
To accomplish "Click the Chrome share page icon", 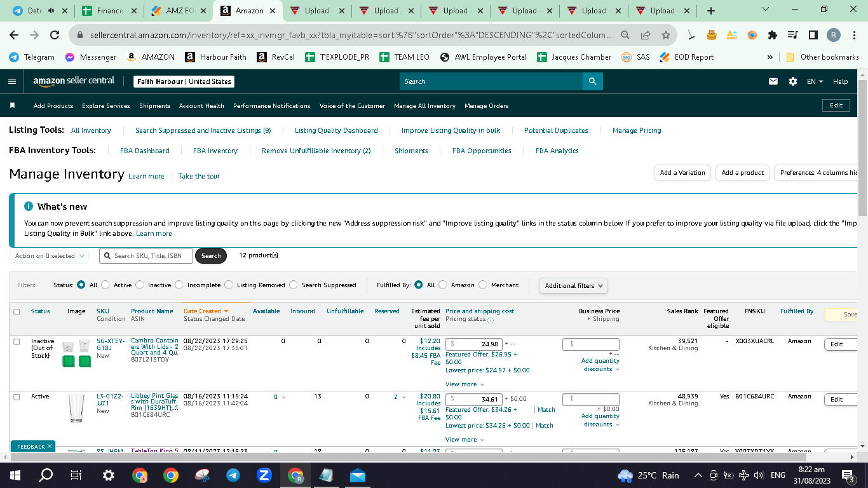I will [x=646, y=35].
